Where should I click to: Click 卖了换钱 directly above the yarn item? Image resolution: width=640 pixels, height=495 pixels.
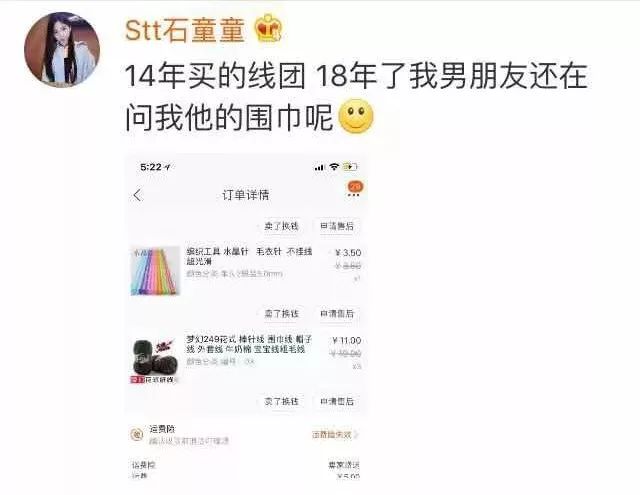[281, 313]
